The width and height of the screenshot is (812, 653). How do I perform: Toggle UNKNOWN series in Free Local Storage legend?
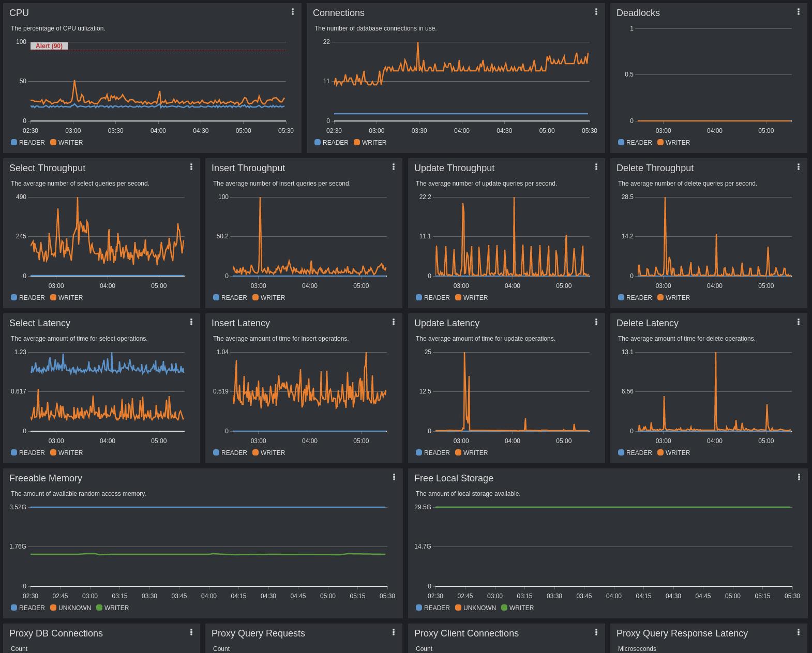click(476, 608)
